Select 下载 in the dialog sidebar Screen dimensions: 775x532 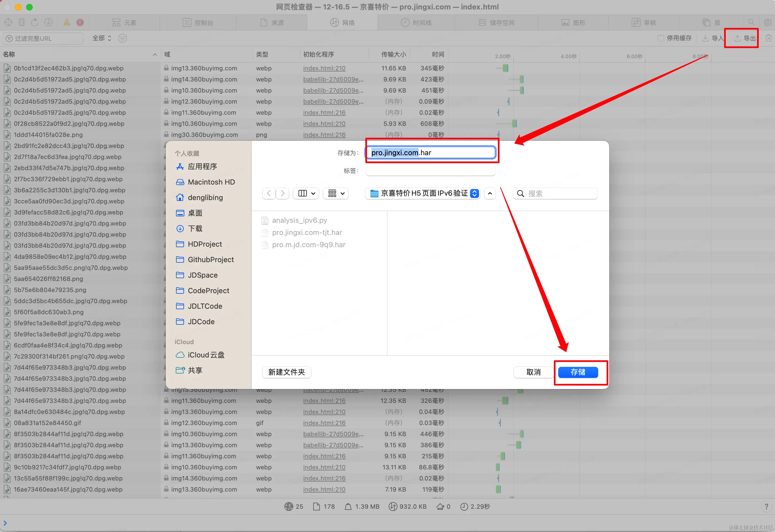[x=195, y=228]
